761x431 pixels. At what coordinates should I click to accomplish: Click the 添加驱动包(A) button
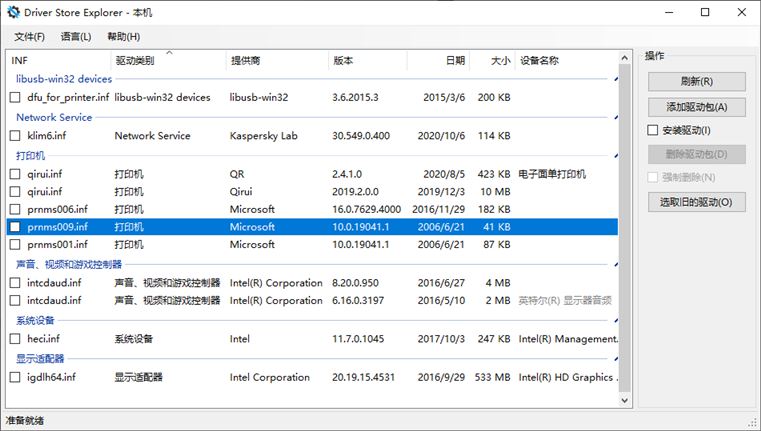tap(696, 106)
